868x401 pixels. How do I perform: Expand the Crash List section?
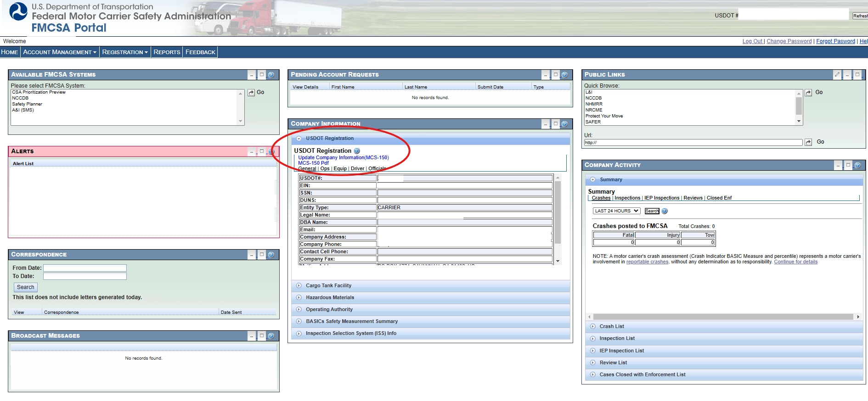tap(593, 326)
